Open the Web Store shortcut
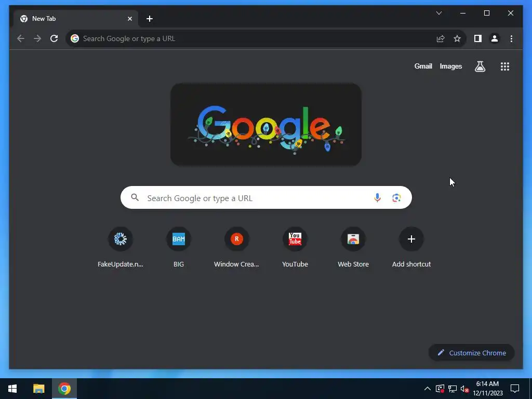The width and height of the screenshot is (532, 399). point(353,247)
